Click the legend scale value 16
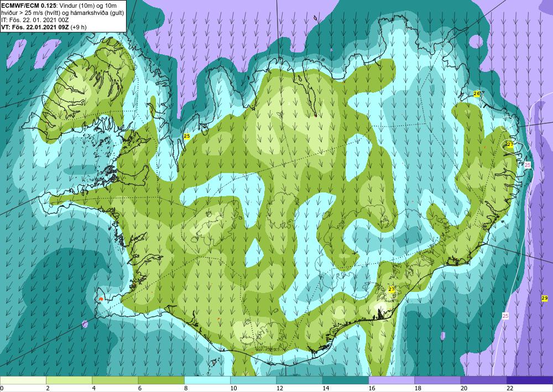 tap(372, 388)
